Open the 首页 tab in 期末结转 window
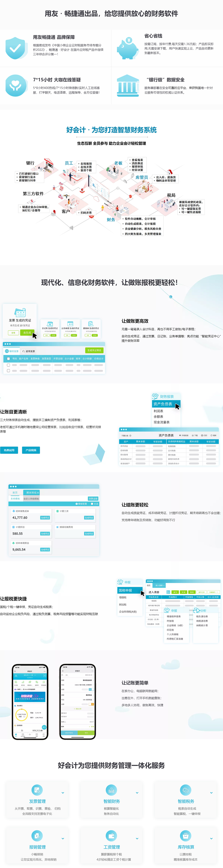Image resolution: width=223 pixels, height=868 pixels. coord(15,493)
